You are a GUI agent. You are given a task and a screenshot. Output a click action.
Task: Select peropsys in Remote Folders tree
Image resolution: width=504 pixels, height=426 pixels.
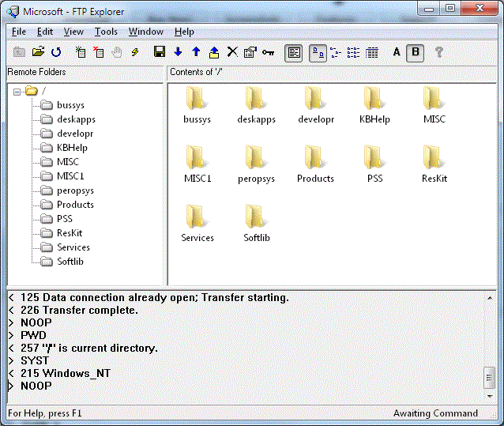point(75,190)
